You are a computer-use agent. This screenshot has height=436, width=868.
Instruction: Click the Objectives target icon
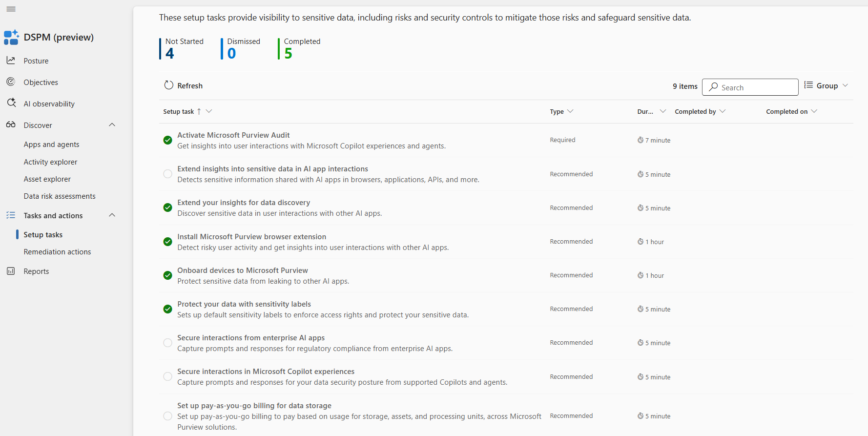coord(11,82)
